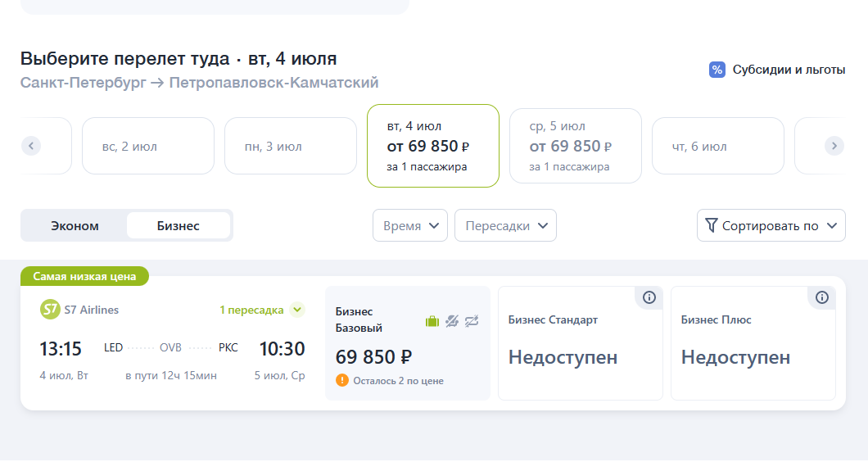The width and height of the screenshot is (868, 462).
Task: Click the no-exchange crossed arrows icon
Action: pyautogui.click(x=472, y=321)
